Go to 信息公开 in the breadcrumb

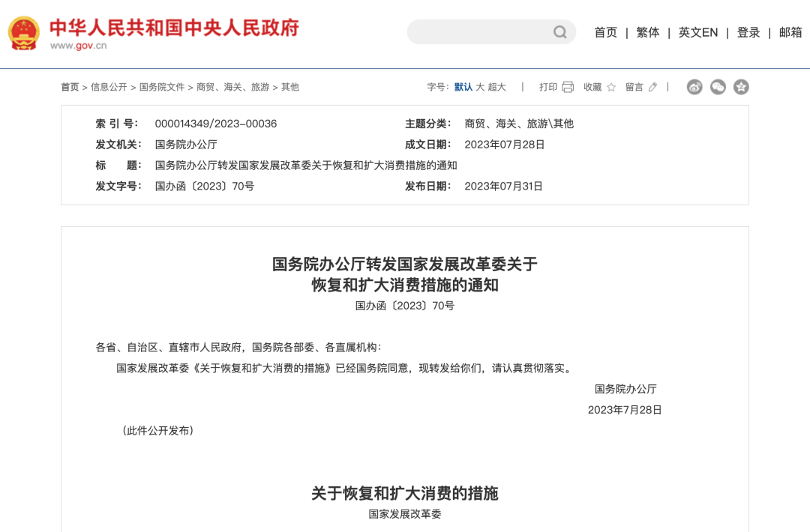tap(109, 87)
